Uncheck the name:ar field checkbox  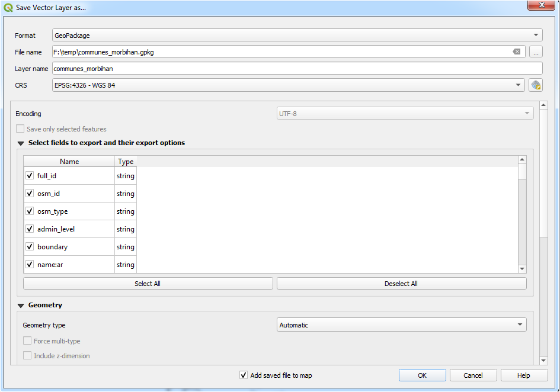30,265
